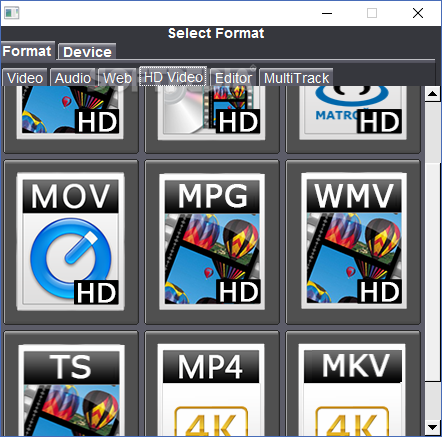Click the scrollbar up arrow
The height and width of the screenshot is (437, 442).
433,94
